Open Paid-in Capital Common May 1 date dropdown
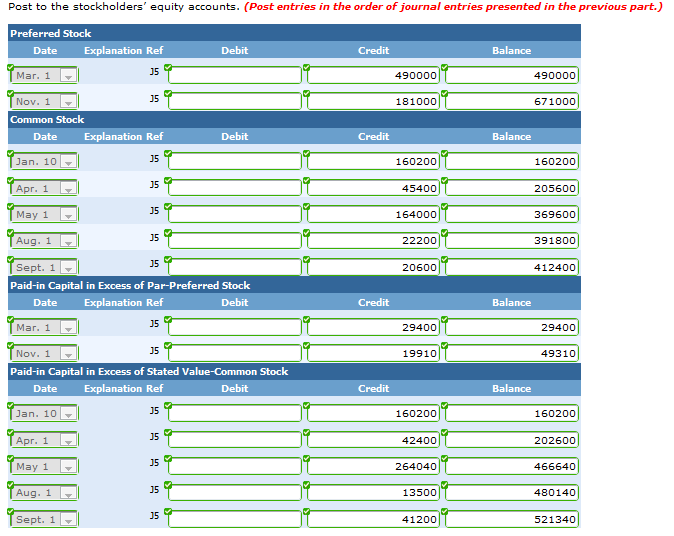Viewport: 674px width, 536px height. click(43, 466)
